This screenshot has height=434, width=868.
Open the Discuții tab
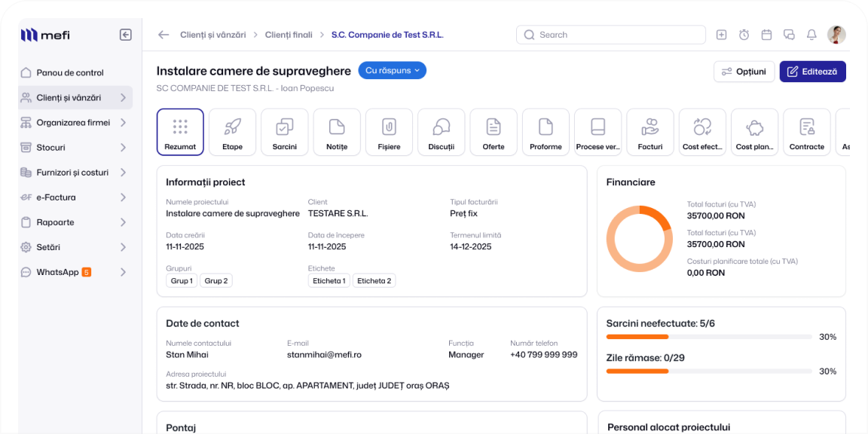pos(442,133)
